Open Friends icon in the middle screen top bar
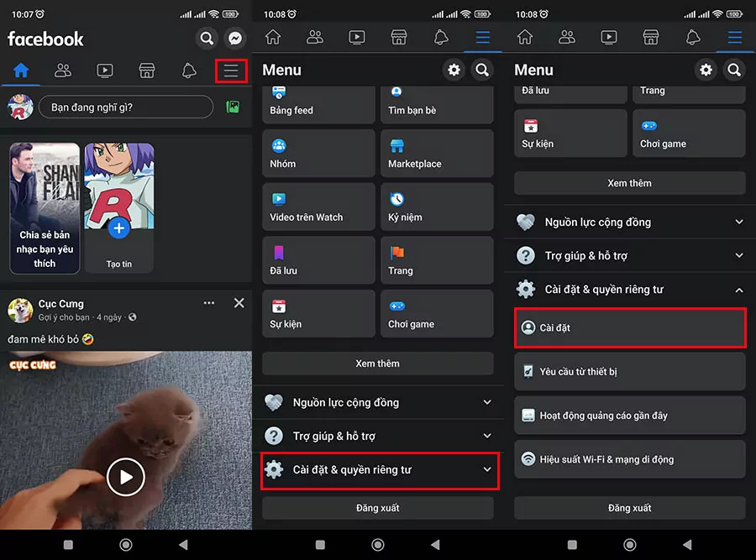Viewport: 756px width, 560px height. (315, 37)
